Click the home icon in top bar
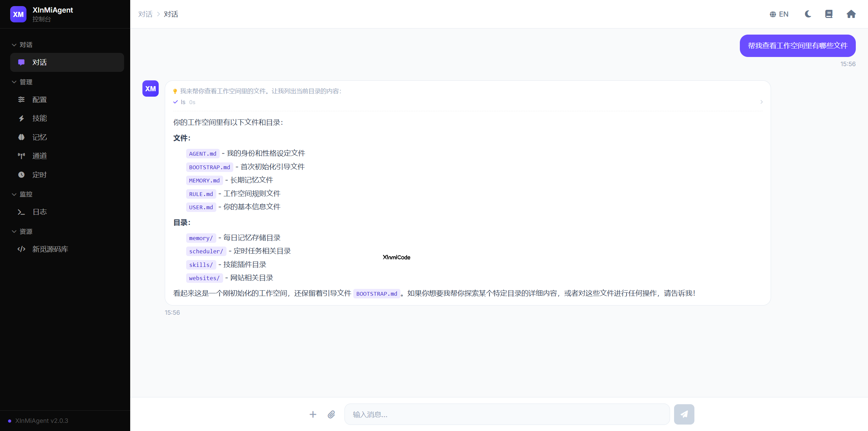868x431 pixels. tap(851, 14)
